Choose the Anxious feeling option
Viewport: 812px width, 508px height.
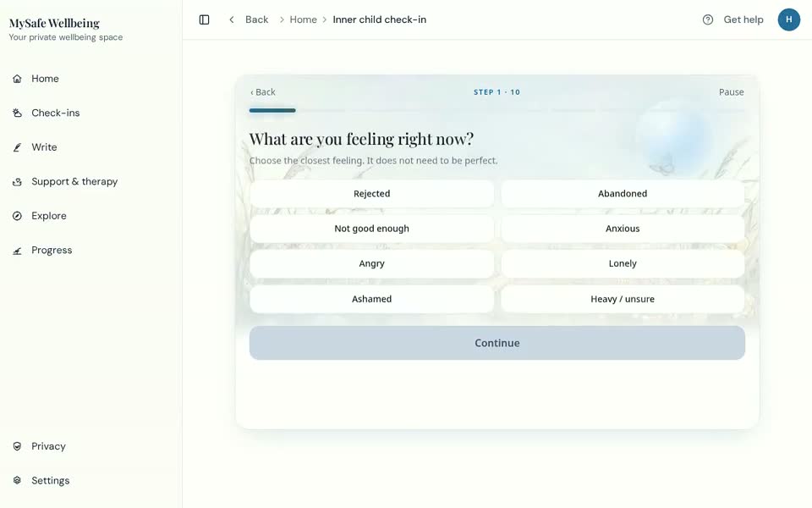623,229
